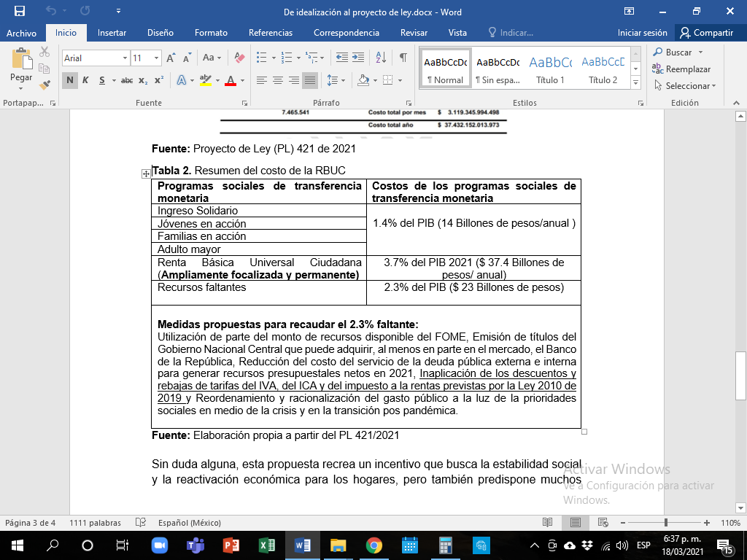Save the document using the floppy disk icon
747x560 pixels.
20,12
